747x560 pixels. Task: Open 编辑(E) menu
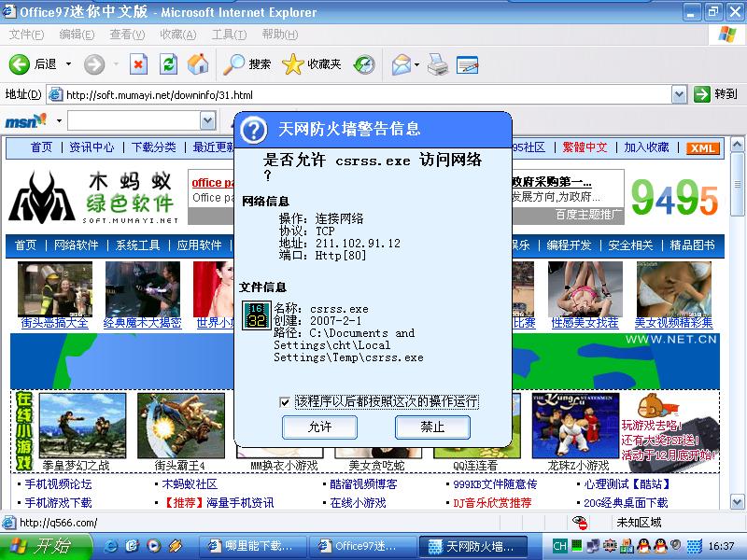click(77, 35)
